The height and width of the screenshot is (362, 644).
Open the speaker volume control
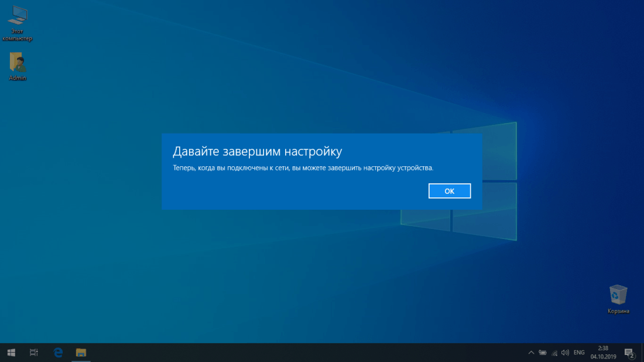pyautogui.click(x=565, y=353)
